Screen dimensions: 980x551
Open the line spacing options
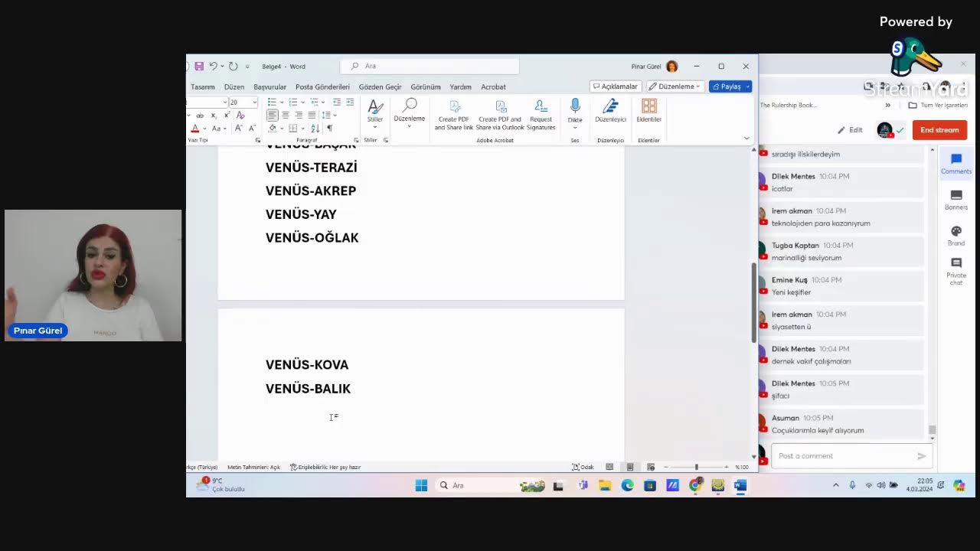point(325,115)
